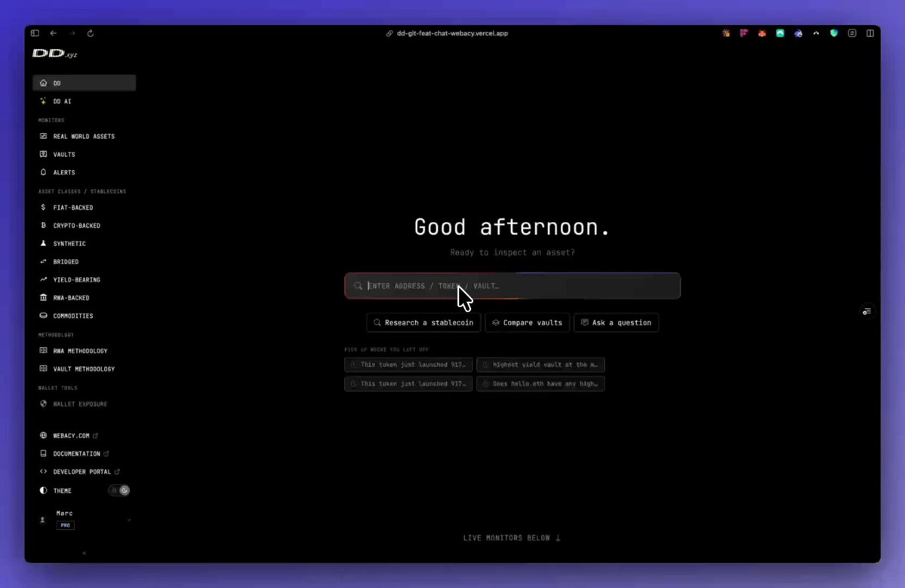905x588 pixels.
Task: Open the Bridged swap-arrows item
Action: click(85, 261)
